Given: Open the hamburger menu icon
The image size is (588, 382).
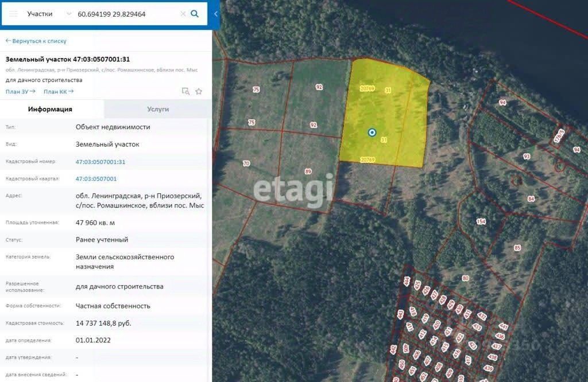Looking at the screenshot, I should click(x=14, y=14).
